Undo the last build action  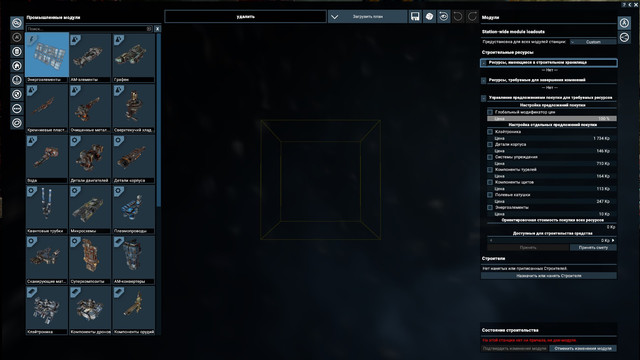tap(458, 16)
